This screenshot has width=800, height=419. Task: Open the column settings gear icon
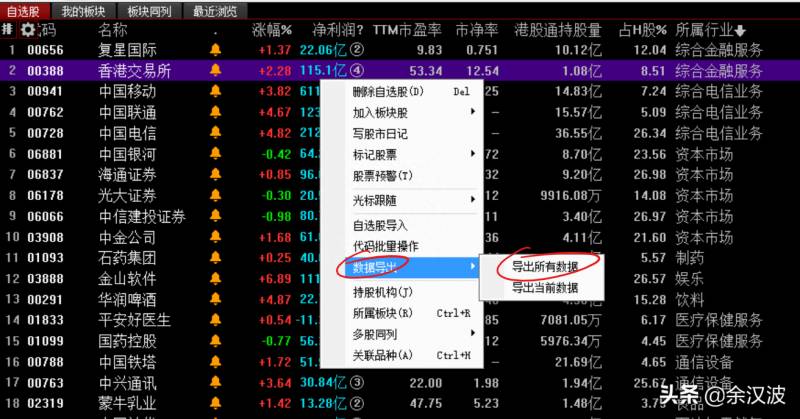pyautogui.click(x=28, y=30)
